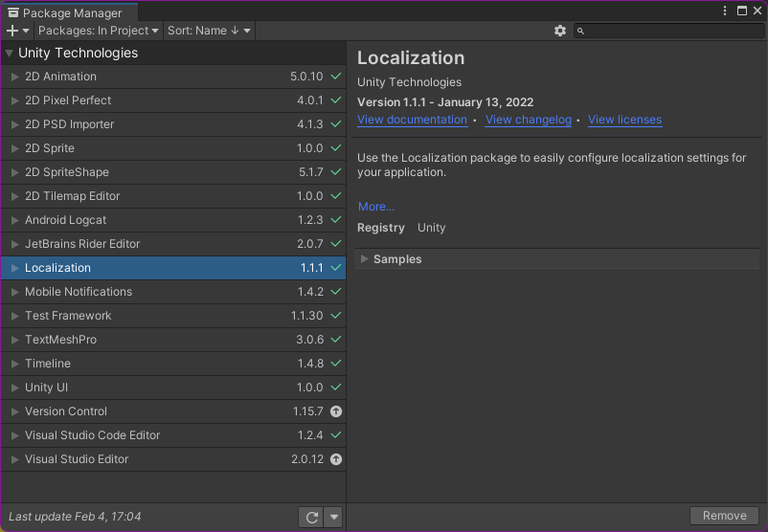Select the Test Framework package

pos(173,316)
